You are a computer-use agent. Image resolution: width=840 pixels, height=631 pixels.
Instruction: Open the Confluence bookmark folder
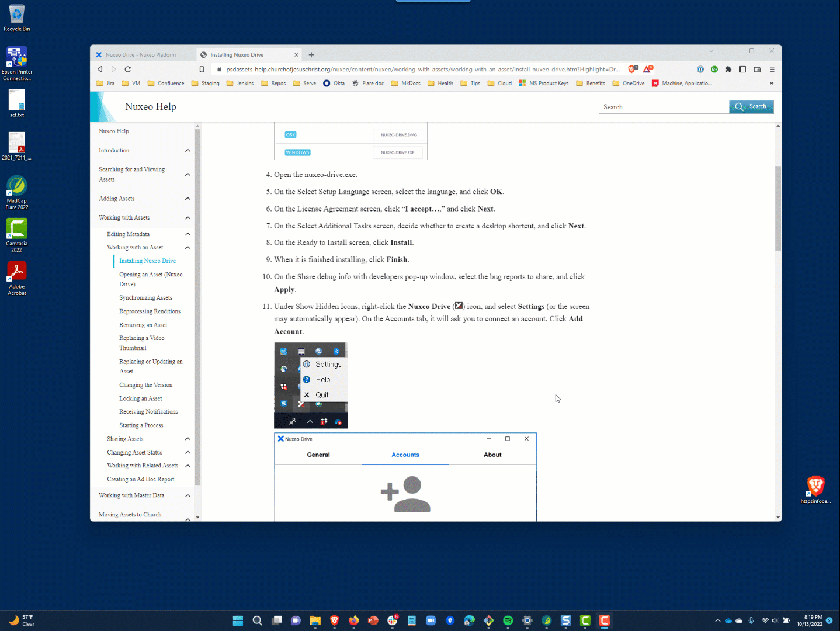click(166, 83)
